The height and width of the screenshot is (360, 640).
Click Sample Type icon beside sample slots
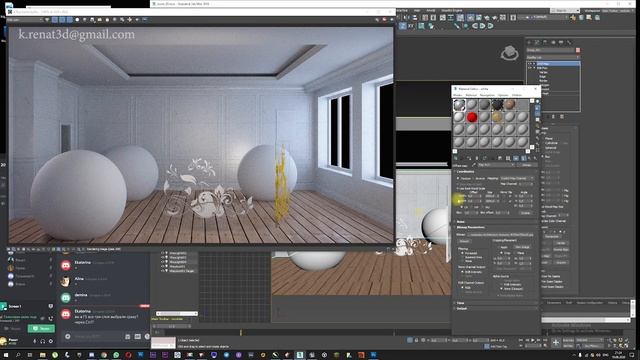point(538,102)
